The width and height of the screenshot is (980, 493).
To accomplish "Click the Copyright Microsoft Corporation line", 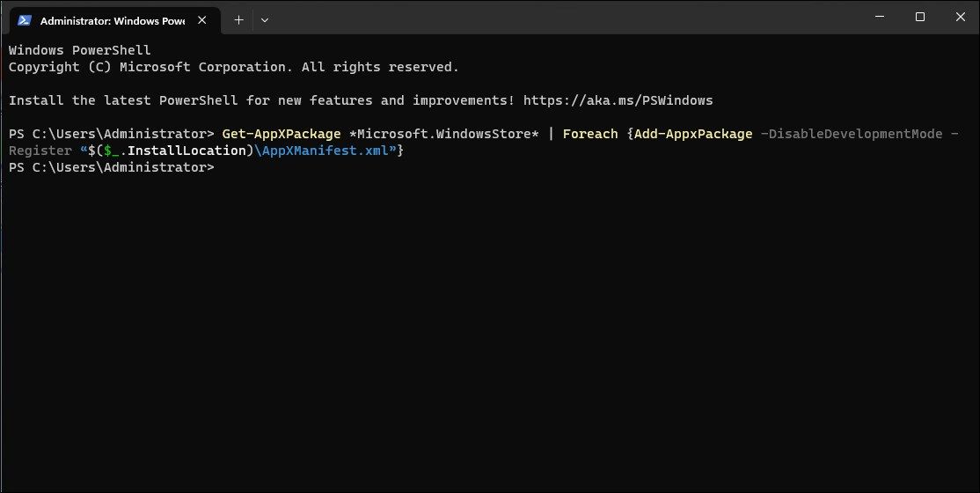I will tap(233, 67).
